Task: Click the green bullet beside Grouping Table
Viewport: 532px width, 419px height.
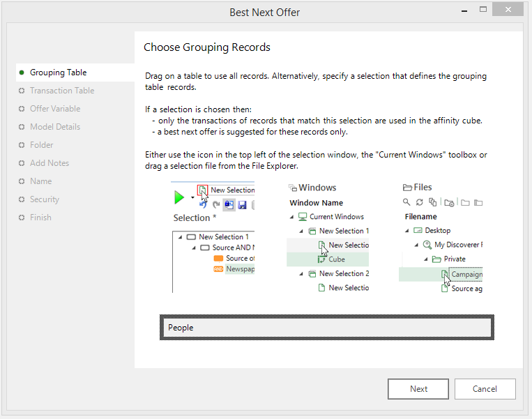Action: [22, 73]
